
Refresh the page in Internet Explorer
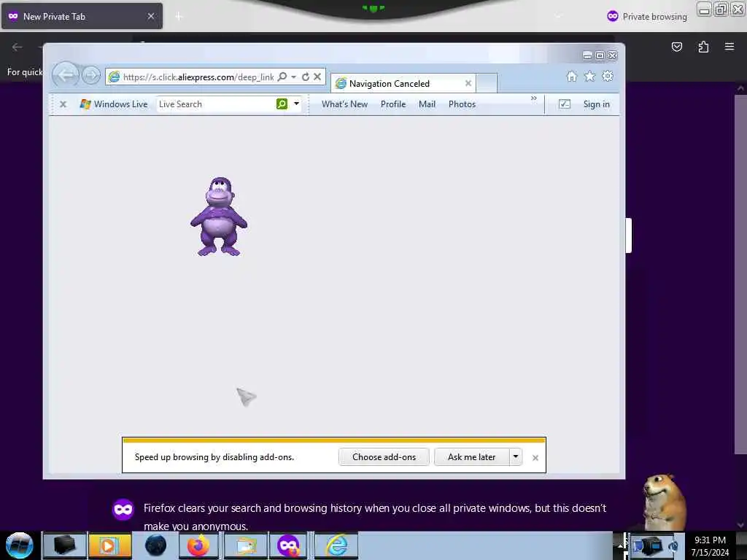click(x=306, y=77)
